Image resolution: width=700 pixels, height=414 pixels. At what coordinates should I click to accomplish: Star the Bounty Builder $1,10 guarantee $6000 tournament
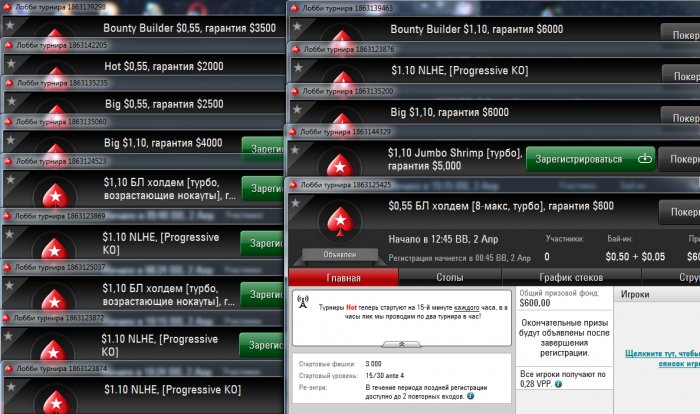click(297, 26)
